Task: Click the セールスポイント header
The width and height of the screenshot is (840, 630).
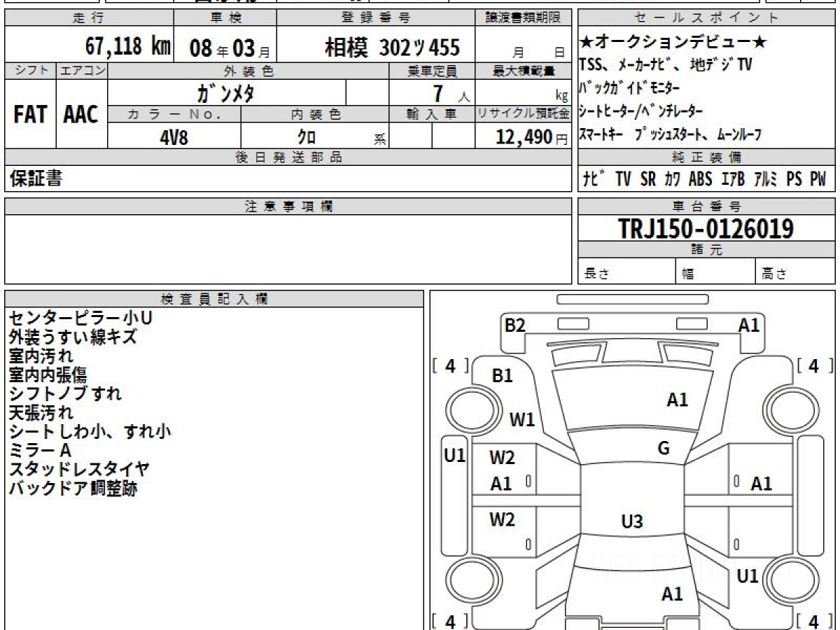Action: (x=707, y=18)
